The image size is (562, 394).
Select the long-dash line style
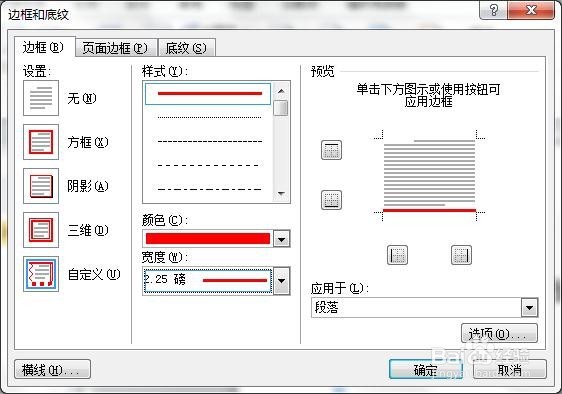pos(209,165)
